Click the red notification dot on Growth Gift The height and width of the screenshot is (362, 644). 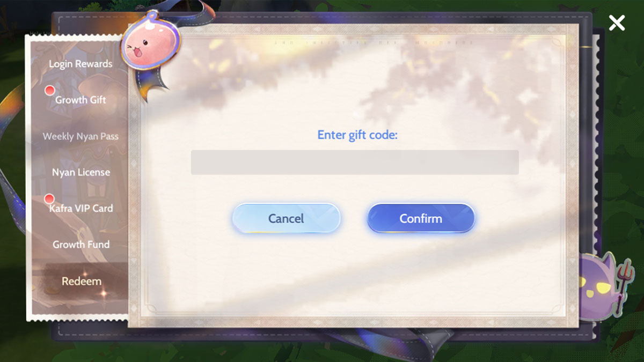pyautogui.click(x=49, y=91)
